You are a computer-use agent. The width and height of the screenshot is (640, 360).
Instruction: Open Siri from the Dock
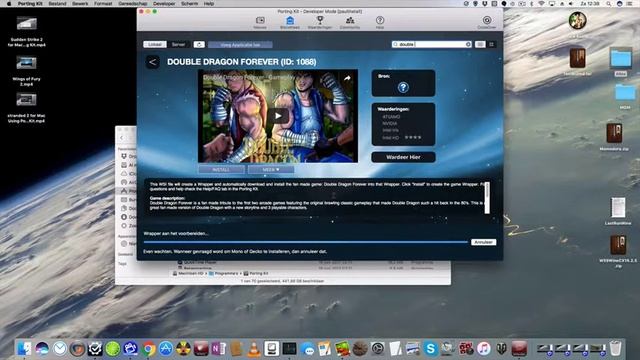tap(42, 349)
